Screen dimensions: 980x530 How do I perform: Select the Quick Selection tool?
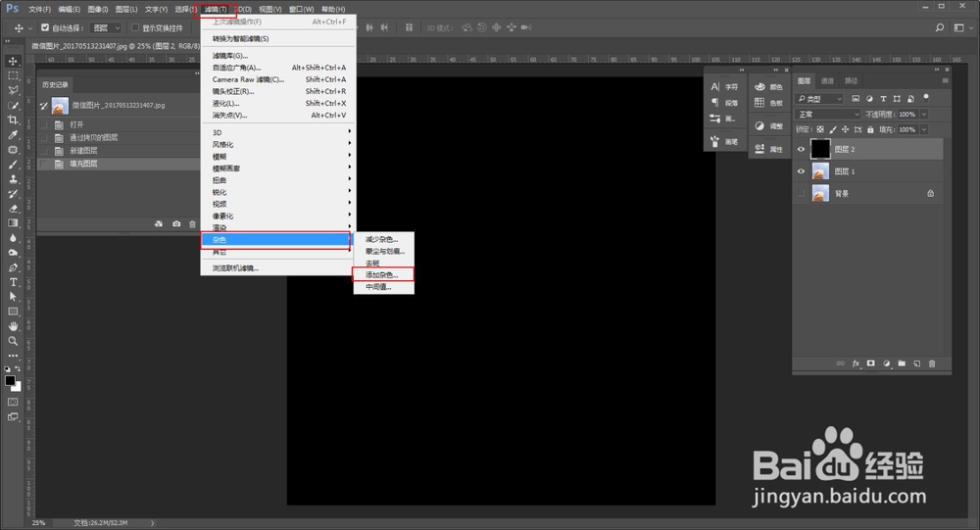point(13,105)
